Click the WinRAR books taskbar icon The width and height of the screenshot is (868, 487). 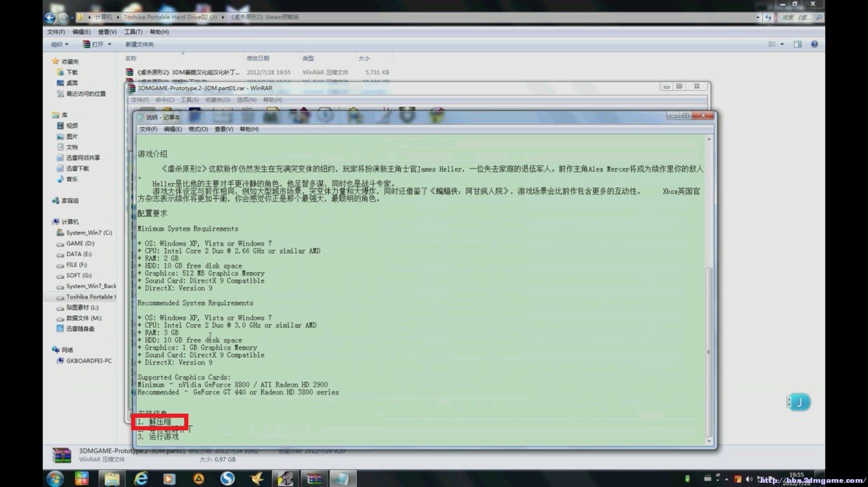(314, 479)
